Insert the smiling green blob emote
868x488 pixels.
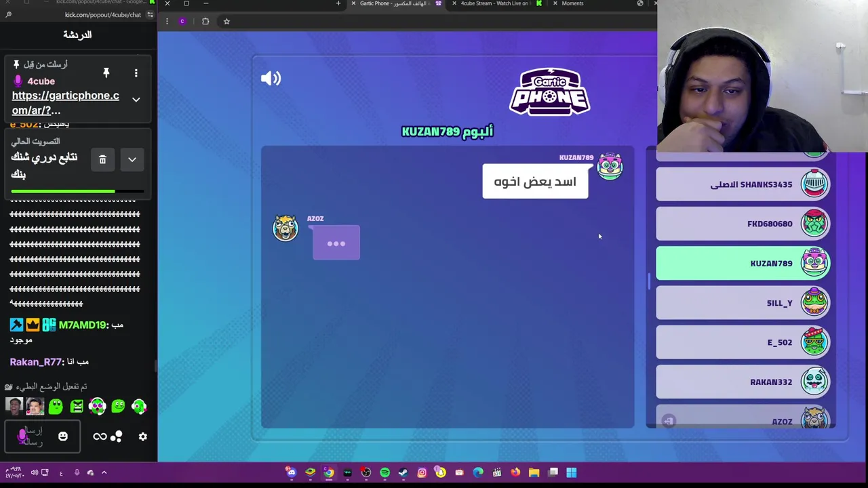(x=118, y=406)
